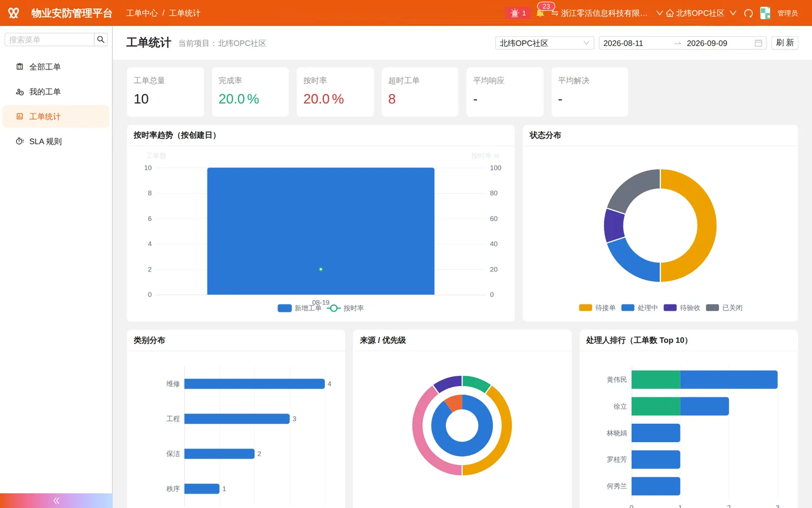Open the notification bell with 23 badge
This screenshot has width=812, height=508.
point(540,13)
